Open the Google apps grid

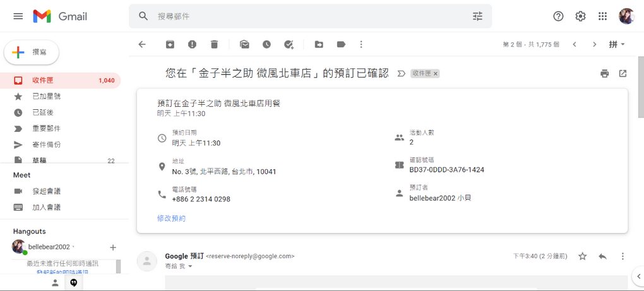pos(602,16)
